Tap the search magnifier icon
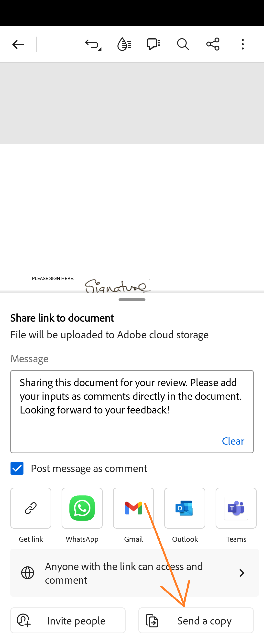The image size is (264, 644). pyautogui.click(x=183, y=44)
